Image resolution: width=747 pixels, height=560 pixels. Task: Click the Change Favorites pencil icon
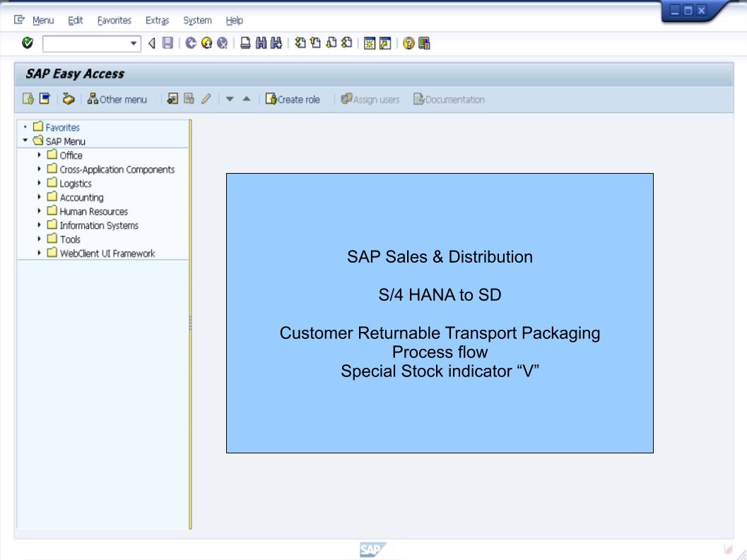pos(206,99)
